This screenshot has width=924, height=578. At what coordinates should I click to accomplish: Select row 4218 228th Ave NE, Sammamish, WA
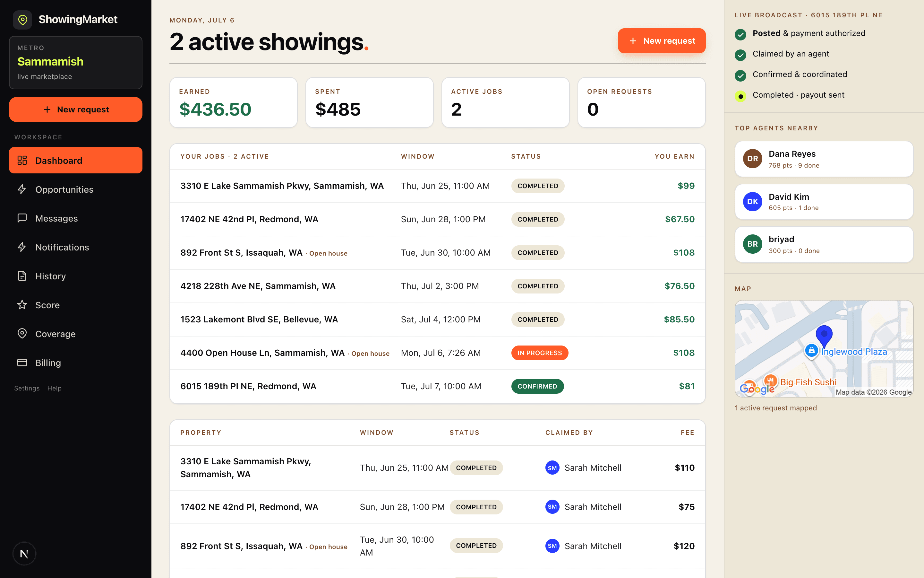click(x=438, y=286)
